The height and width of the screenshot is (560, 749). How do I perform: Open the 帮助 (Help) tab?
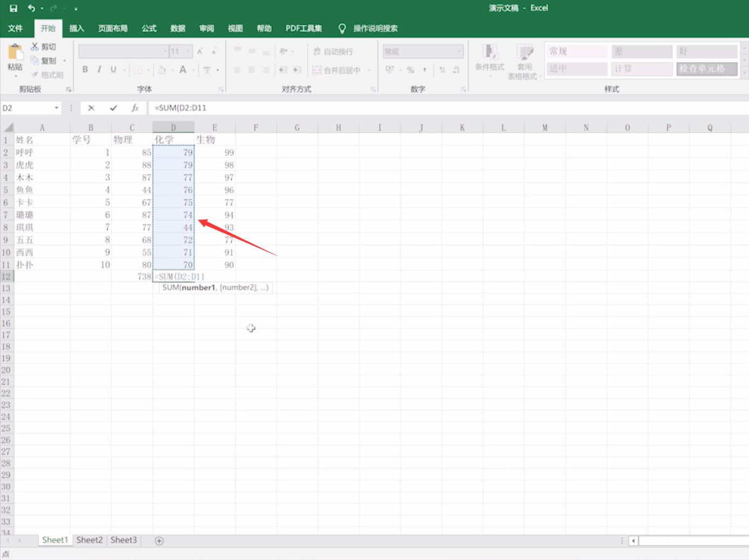pos(264,28)
